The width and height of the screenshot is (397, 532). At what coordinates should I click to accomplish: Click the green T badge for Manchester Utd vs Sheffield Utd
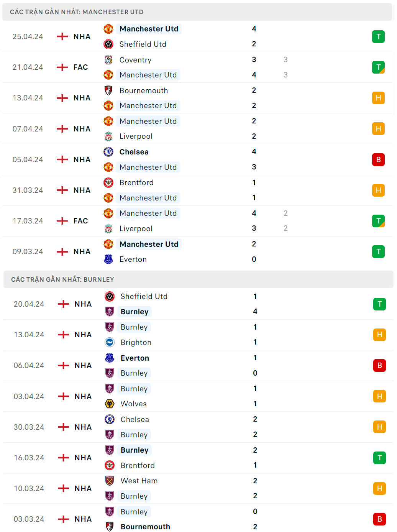click(378, 37)
